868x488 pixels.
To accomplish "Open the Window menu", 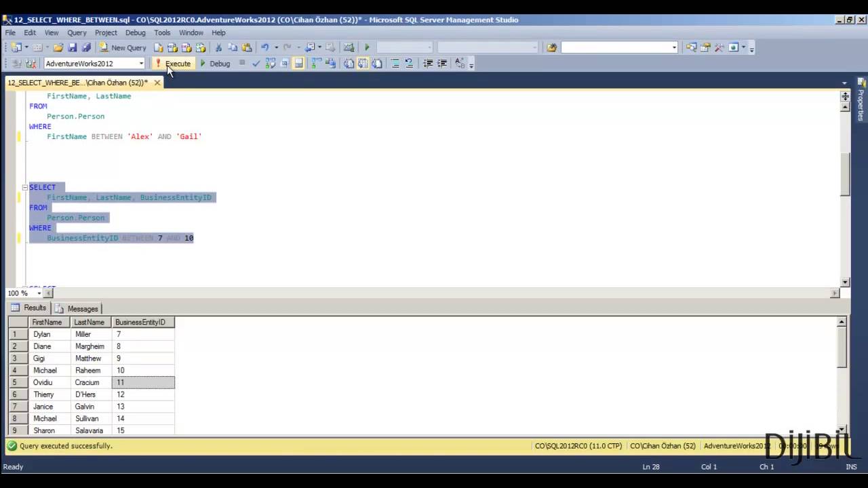I will [x=191, y=33].
